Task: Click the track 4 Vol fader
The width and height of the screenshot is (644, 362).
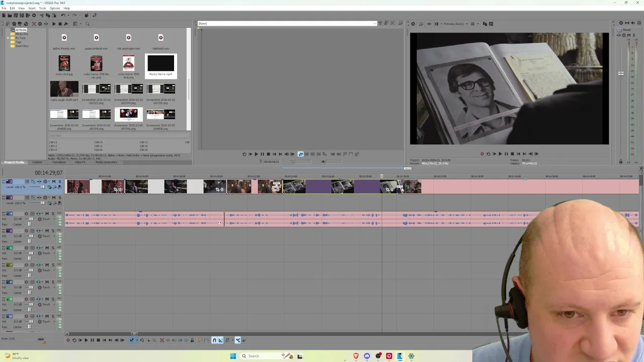Action: coord(31,219)
